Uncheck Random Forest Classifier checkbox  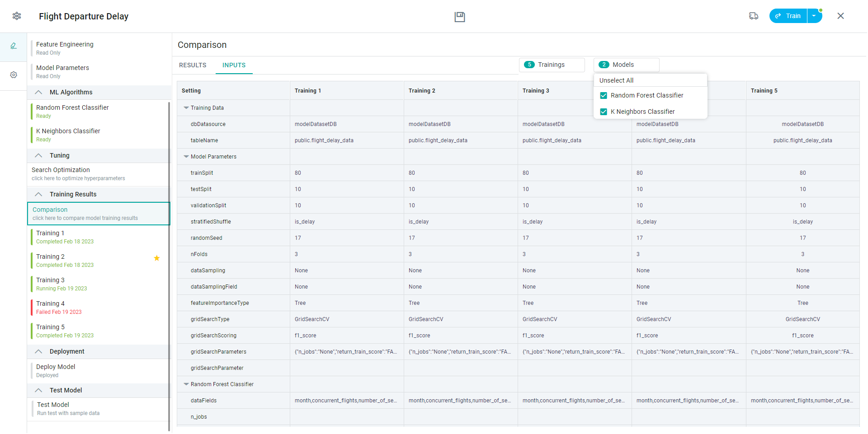coord(604,96)
